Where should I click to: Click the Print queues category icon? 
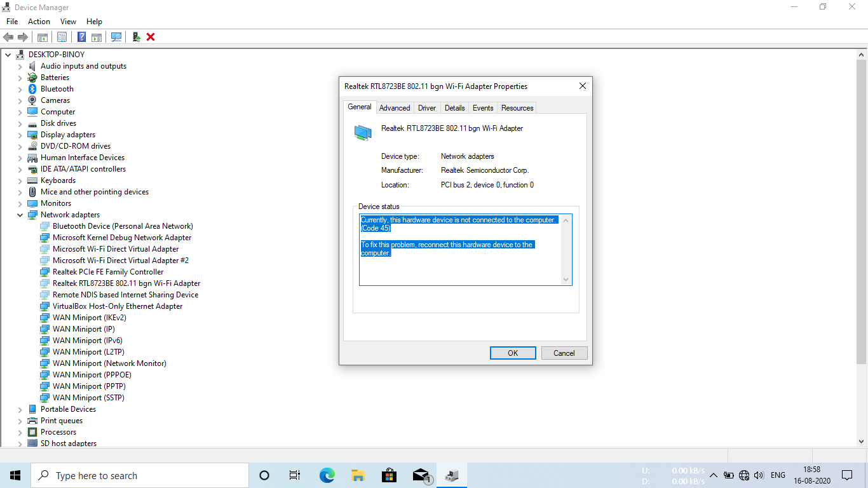32,421
